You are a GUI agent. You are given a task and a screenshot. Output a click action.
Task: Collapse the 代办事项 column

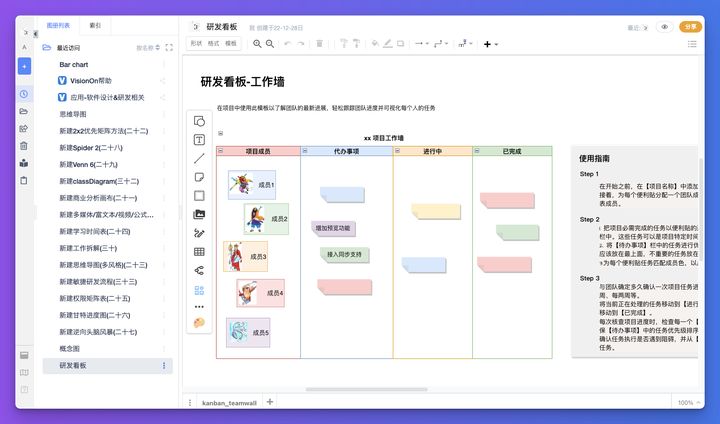305,151
